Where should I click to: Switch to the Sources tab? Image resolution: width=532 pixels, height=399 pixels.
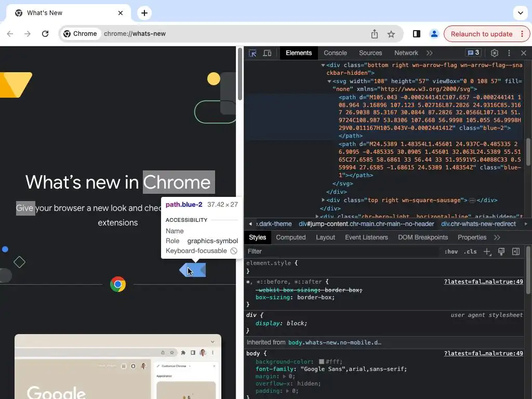370,53
